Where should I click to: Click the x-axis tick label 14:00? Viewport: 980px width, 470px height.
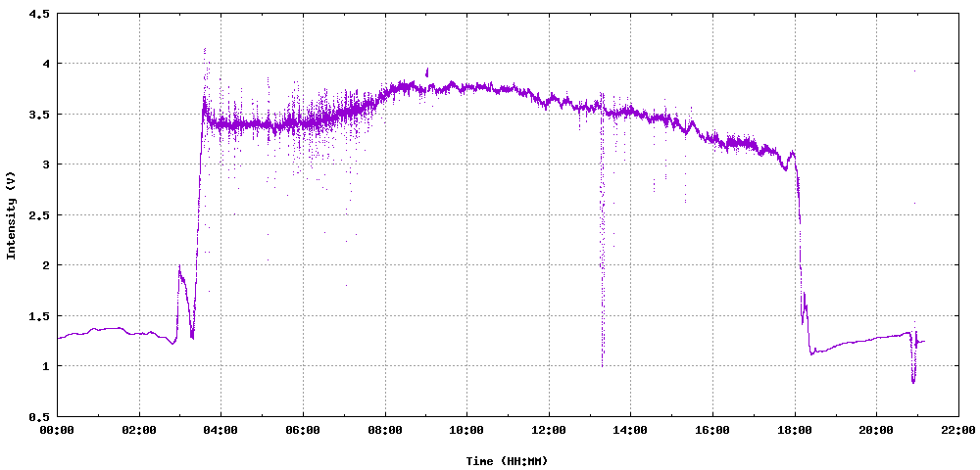[x=630, y=430]
